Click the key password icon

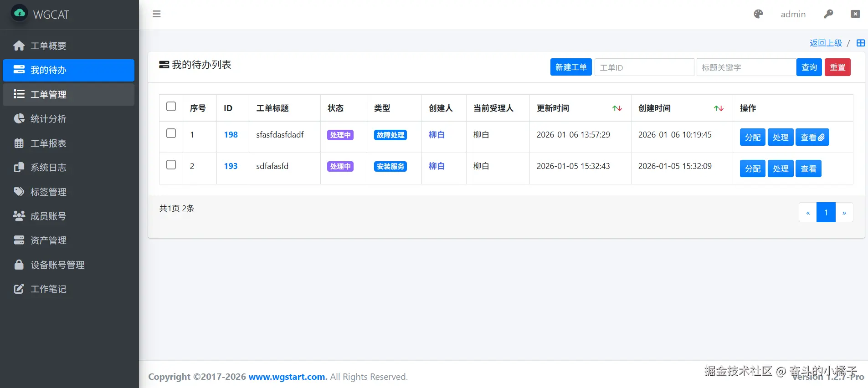[x=828, y=14]
